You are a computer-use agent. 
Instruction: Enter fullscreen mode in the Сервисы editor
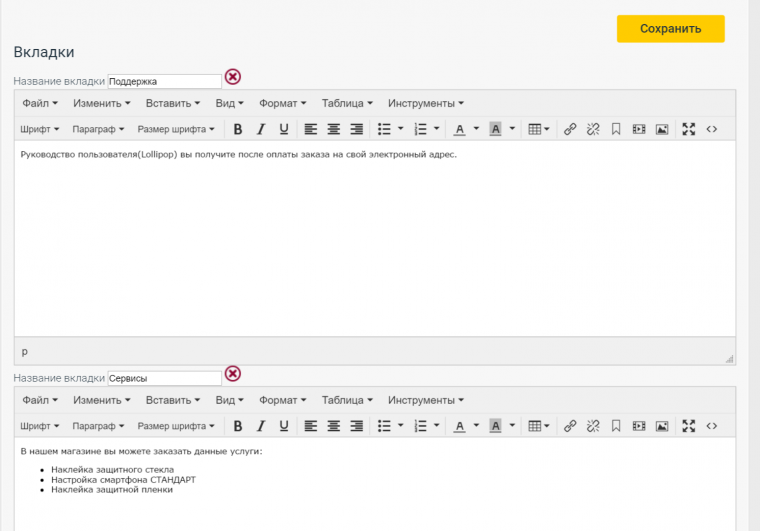pos(688,426)
